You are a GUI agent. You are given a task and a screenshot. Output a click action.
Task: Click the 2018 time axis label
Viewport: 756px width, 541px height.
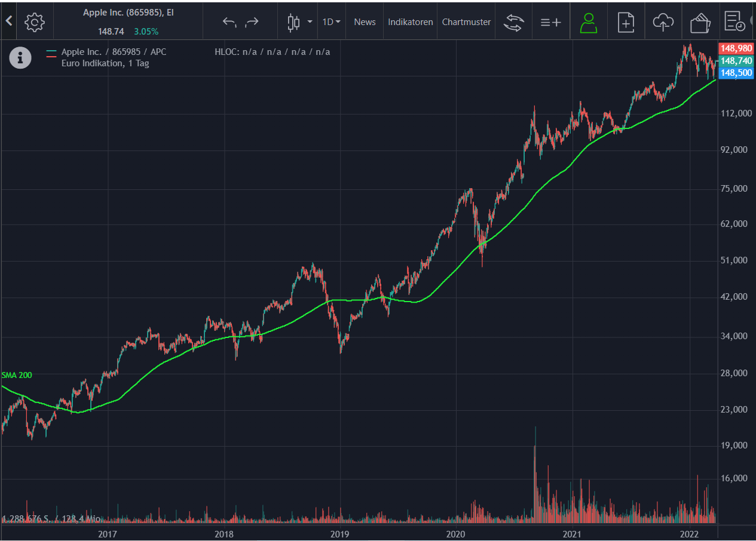click(x=224, y=533)
